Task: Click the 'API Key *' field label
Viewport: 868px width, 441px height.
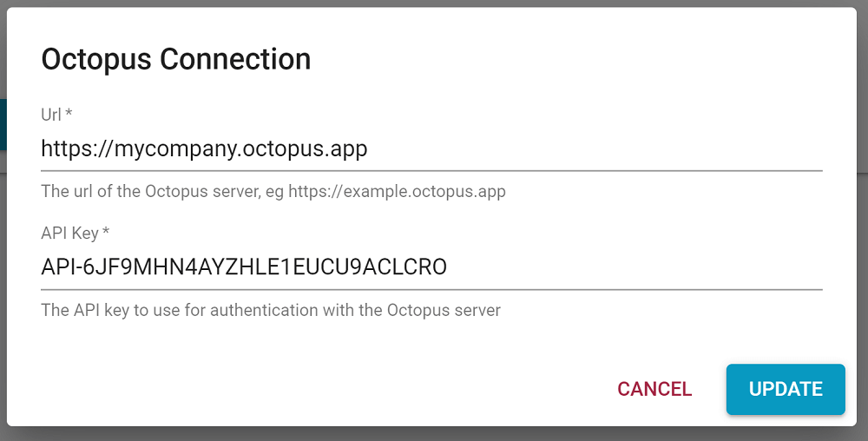Action: (x=75, y=233)
